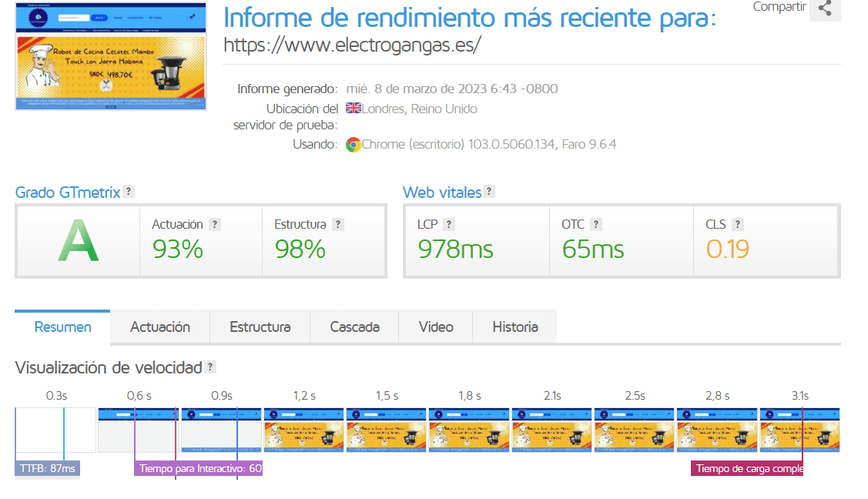Open the Video tab
868x499 pixels.
click(436, 327)
